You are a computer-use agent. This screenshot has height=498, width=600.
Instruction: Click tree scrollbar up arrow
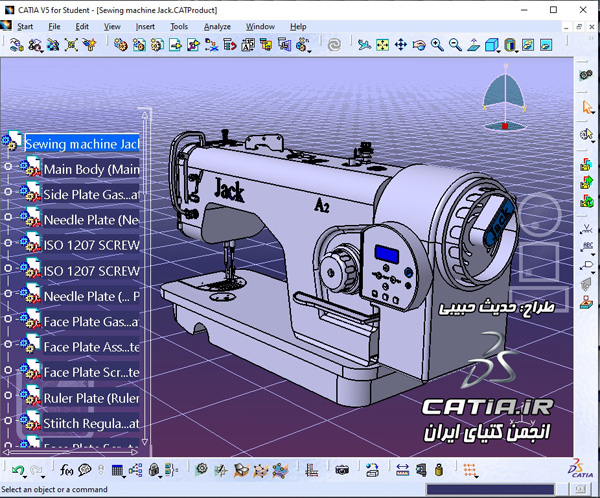click(145, 114)
